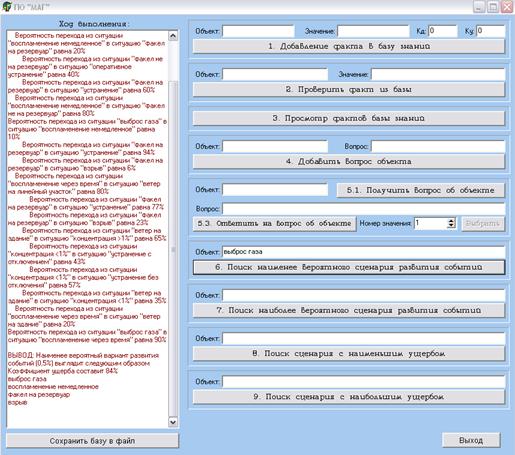This screenshot has height=455, width=515.
Task: Click scroll up arrow in log panel
Action: coord(173,36)
